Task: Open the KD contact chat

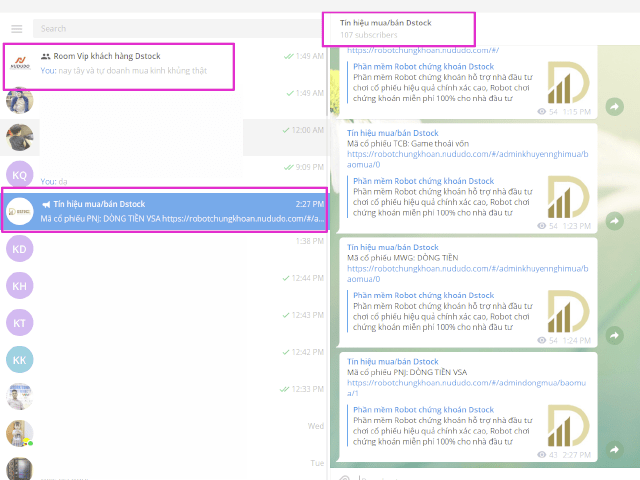Action: pyautogui.click(x=163, y=249)
